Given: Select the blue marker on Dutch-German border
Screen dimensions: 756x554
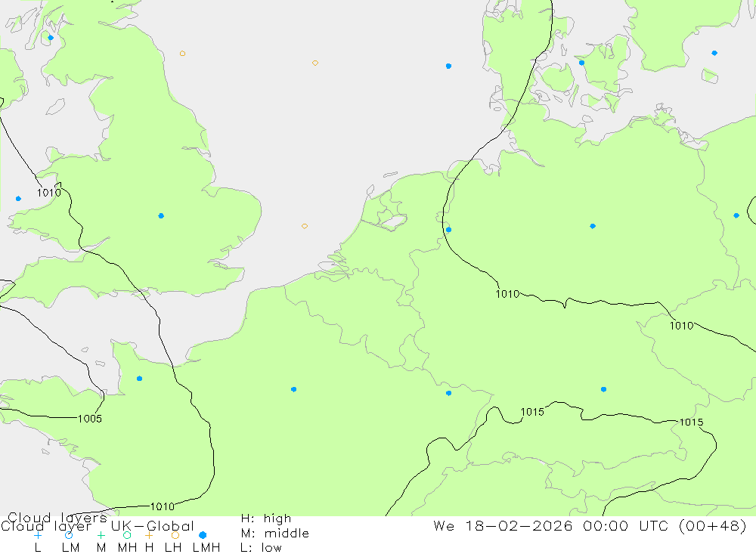Looking at the screenshot, I should (448, 230).
